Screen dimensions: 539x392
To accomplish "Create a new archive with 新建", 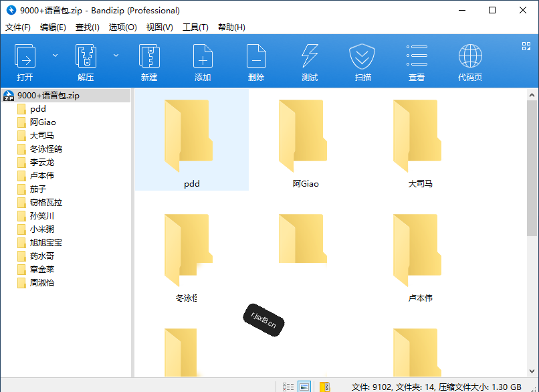I will pos(149,56).
